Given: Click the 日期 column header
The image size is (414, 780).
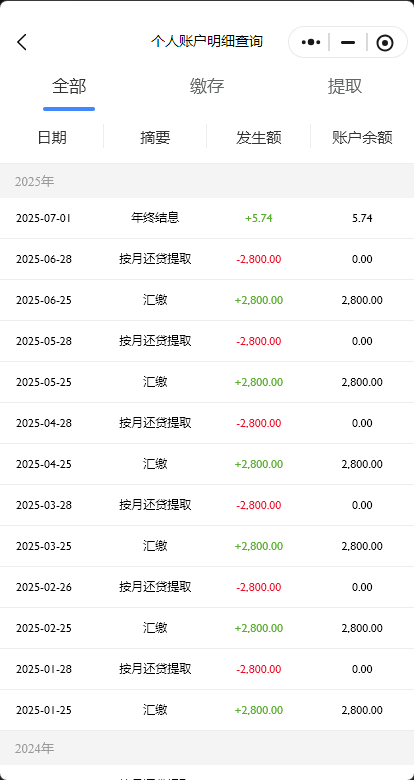Looking at the screenshot, I should coord(52,137).
